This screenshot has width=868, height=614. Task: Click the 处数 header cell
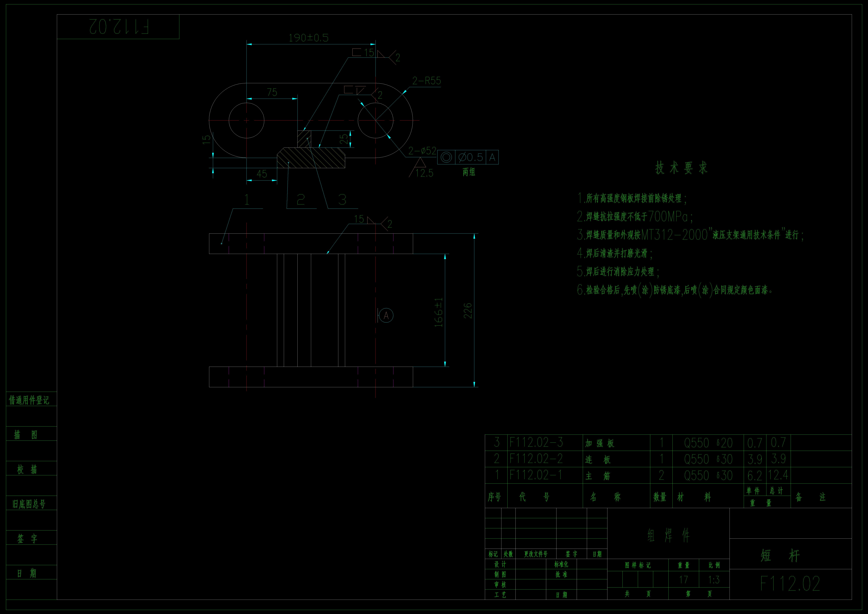coord(508,554)
